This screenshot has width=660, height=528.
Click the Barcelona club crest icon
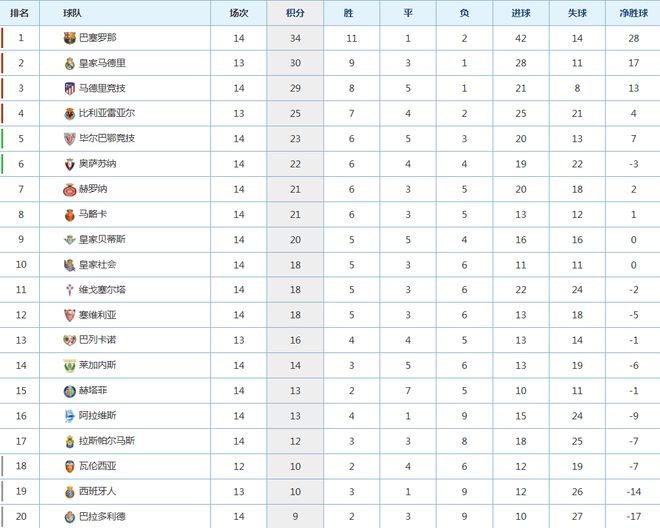pyautogui.click(x=69, y=38)
